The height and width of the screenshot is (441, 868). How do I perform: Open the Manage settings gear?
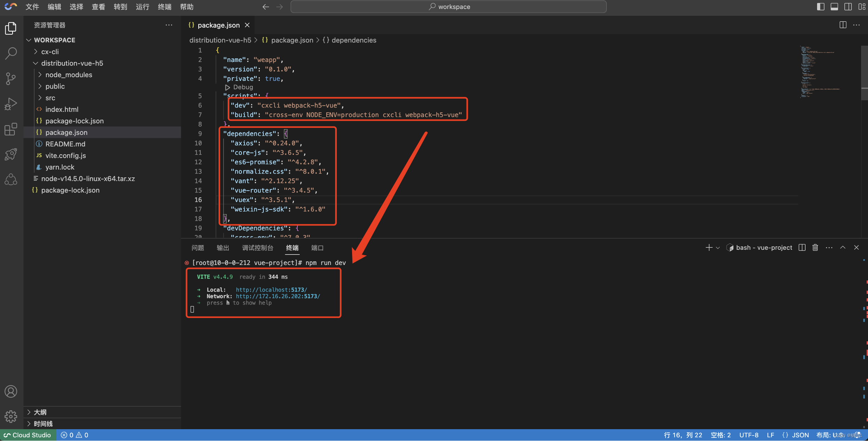[11, 416]
